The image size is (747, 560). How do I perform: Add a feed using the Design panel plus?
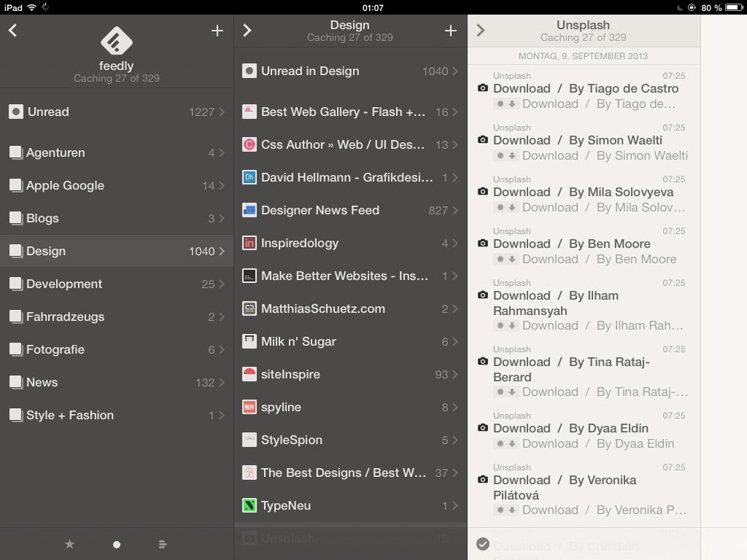(x=450, y=31)
